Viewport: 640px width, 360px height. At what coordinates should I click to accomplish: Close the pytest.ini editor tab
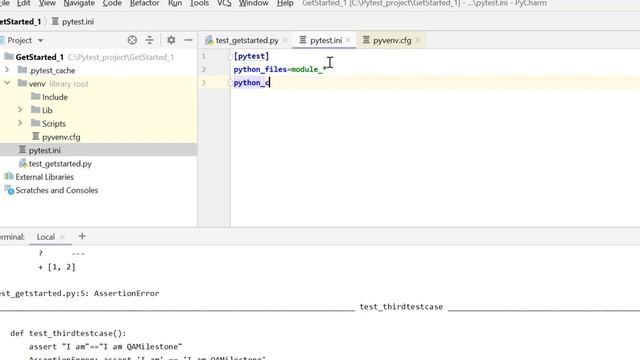click(348, 40)
